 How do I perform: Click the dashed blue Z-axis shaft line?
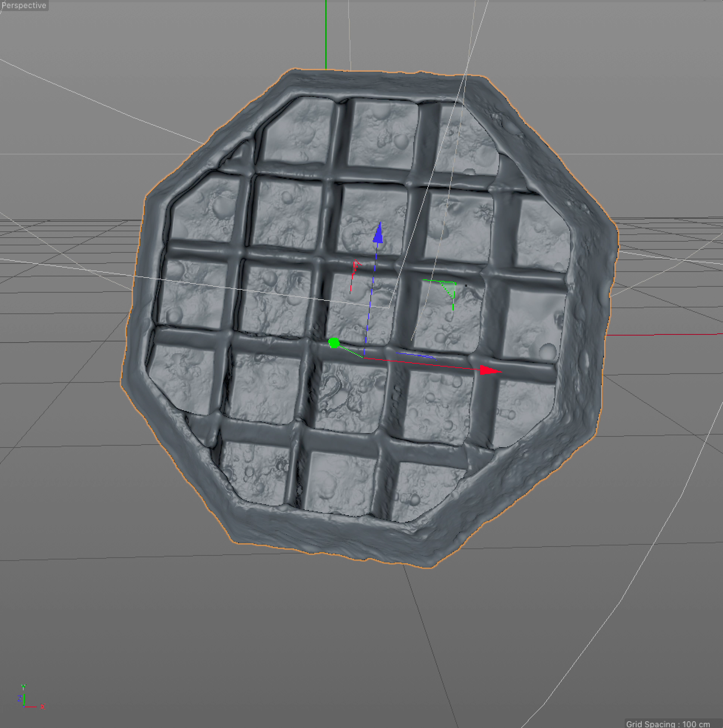pyautogui.click(x=371, y=298)
